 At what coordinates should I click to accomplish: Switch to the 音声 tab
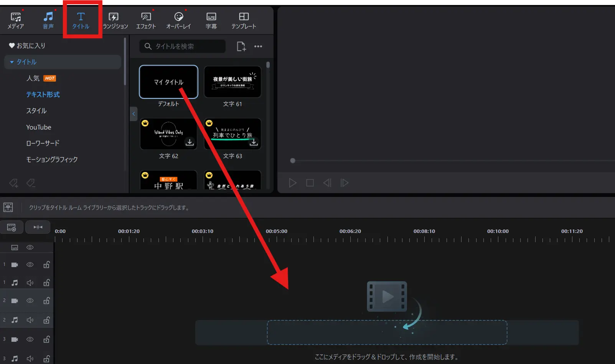tap(48, 21)
